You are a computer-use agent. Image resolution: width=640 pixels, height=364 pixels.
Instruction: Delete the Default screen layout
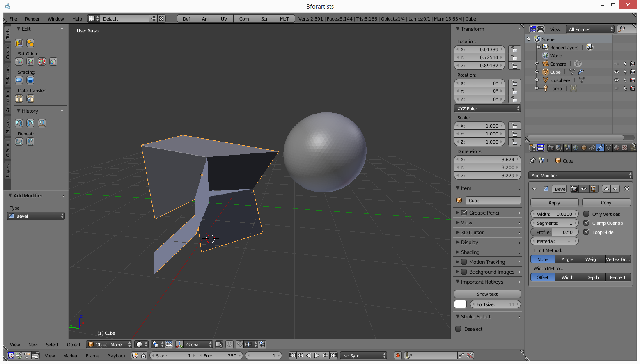point(162,18)
